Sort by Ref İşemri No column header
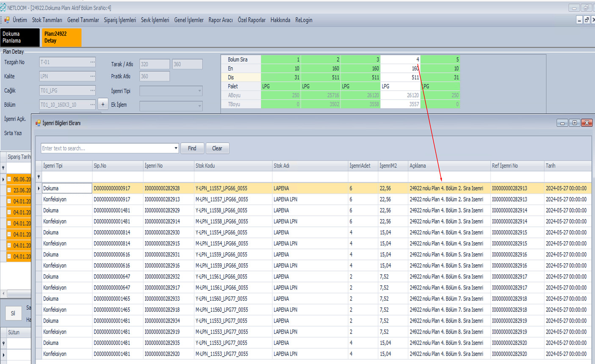The width and height of the screenshot is (595, 364). click(517, 166)
